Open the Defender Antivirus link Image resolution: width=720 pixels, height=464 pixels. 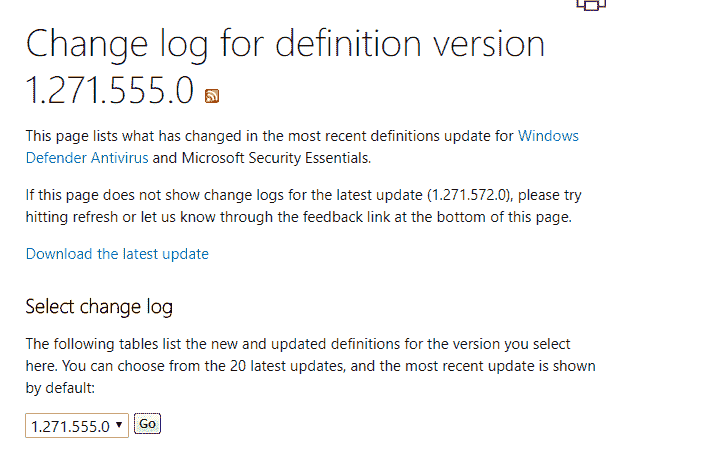(87, 158)
